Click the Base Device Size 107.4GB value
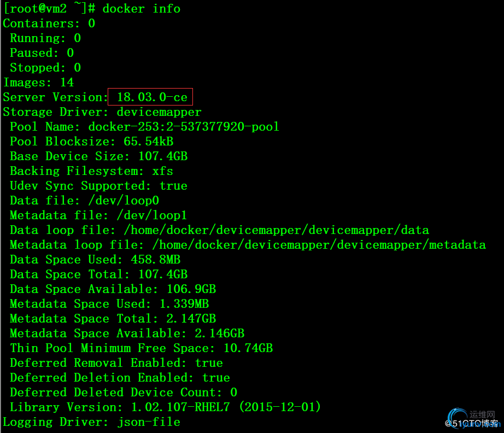The image size is (504, 433). click(163, 156)
